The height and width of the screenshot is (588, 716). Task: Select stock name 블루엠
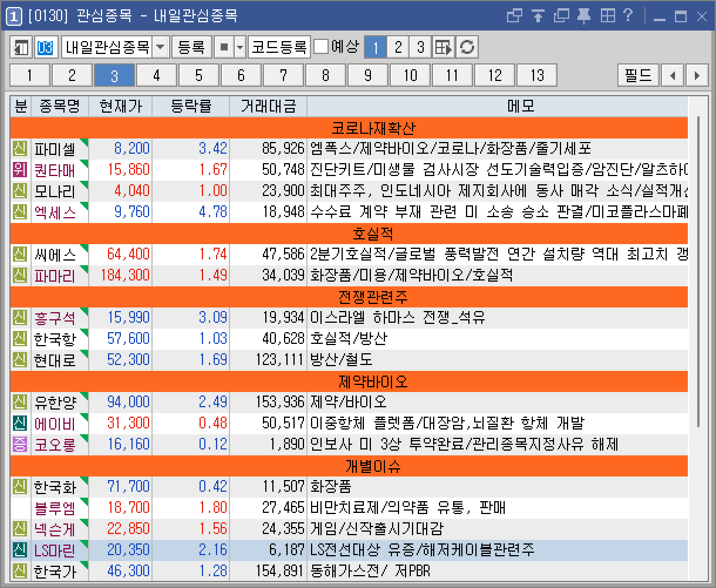tap(55, 508)
